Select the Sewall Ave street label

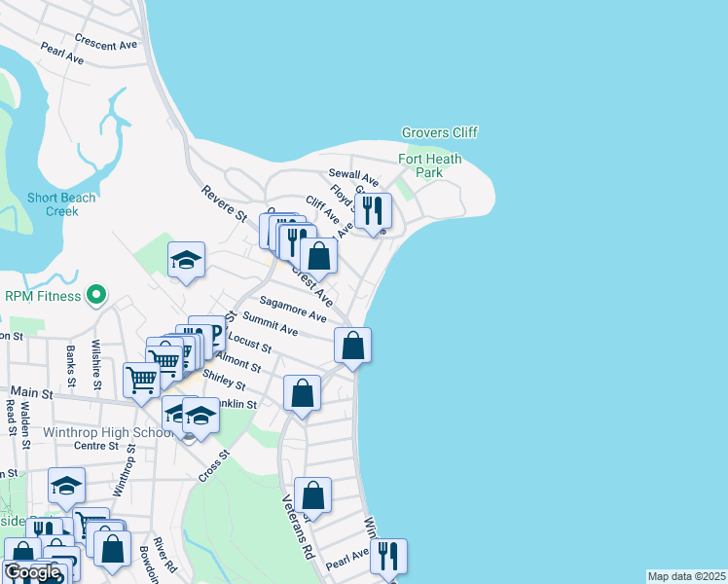click(354, 177)
